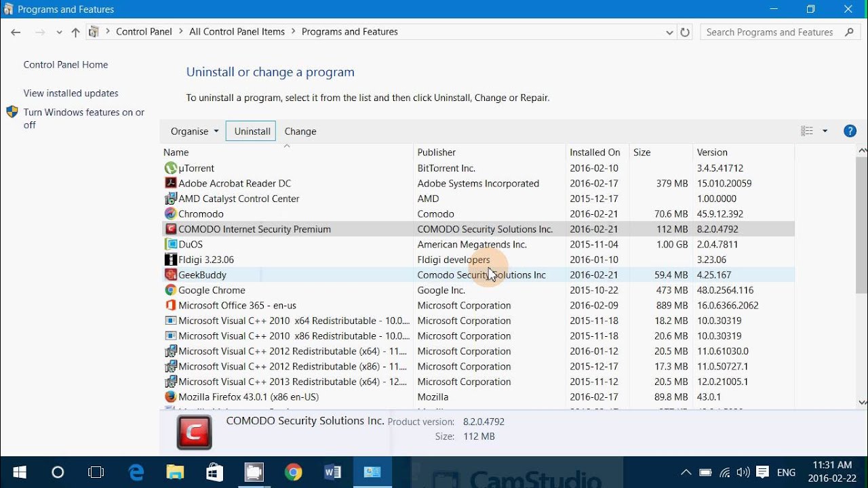
Task: Click the vertical scrollbar thumb
Action: [x=862, y=225]
